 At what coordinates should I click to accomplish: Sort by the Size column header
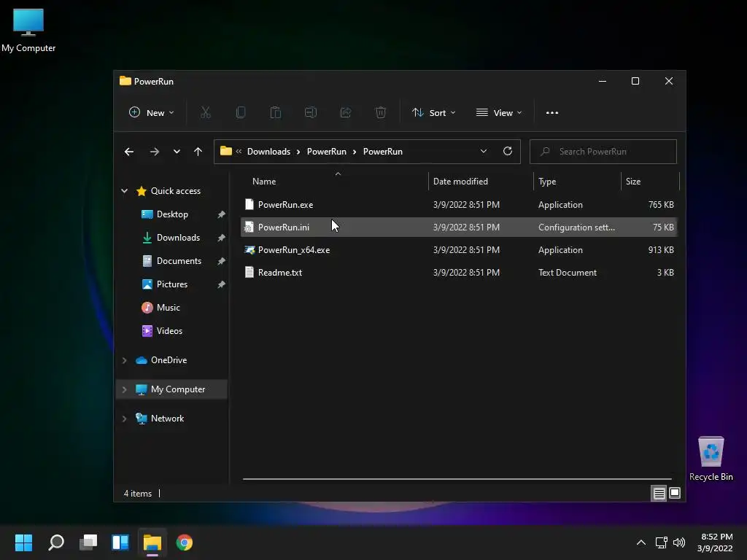[633, 182]
